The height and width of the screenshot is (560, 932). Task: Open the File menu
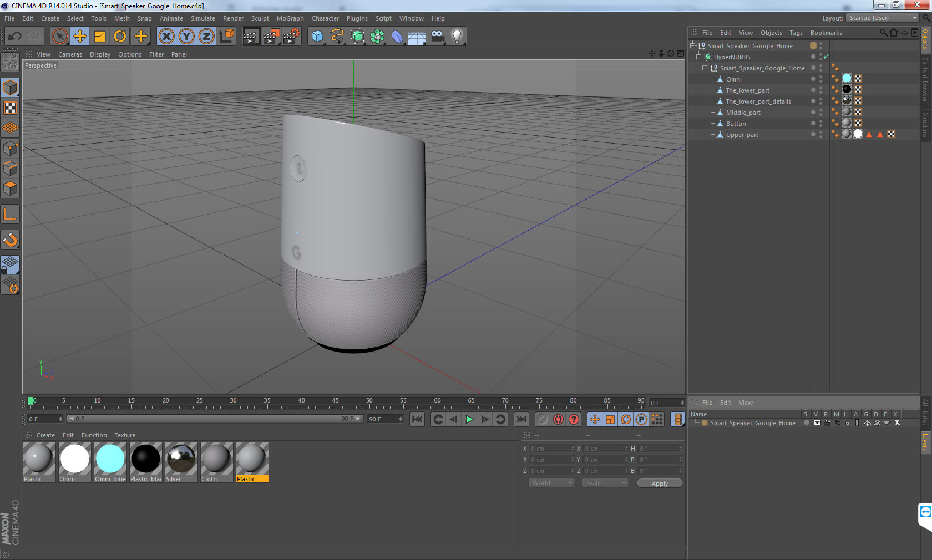[9, 18]
